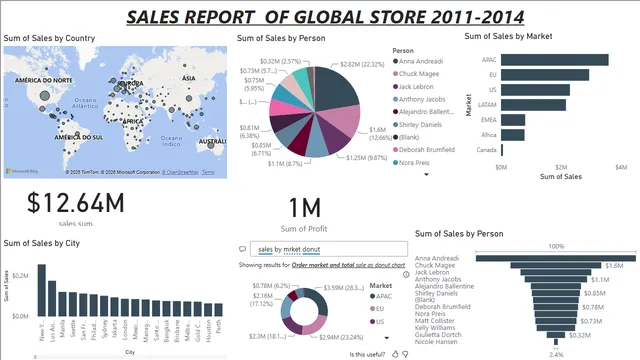The height and width of the screenshot is (360, 640).
Task: Select the US bar in Market chart
Action: (536, 90)
